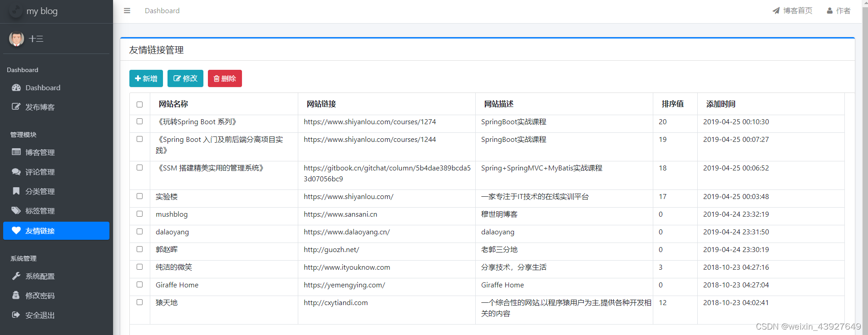The image size is (868, 335).
Task: Tick the checkbox for 纯洁的微笑 row
Action: [x=140, y=267]
